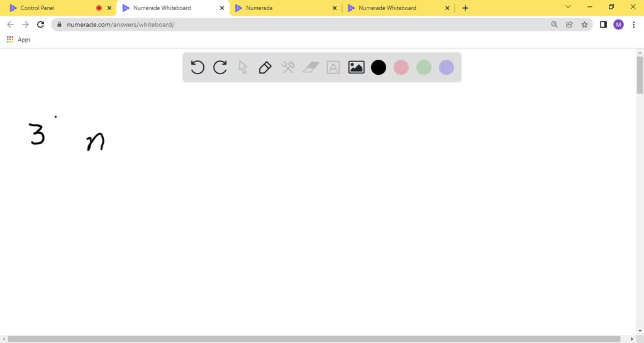Set pen color to purple
The image size is (644, 343).
[447, 67]
